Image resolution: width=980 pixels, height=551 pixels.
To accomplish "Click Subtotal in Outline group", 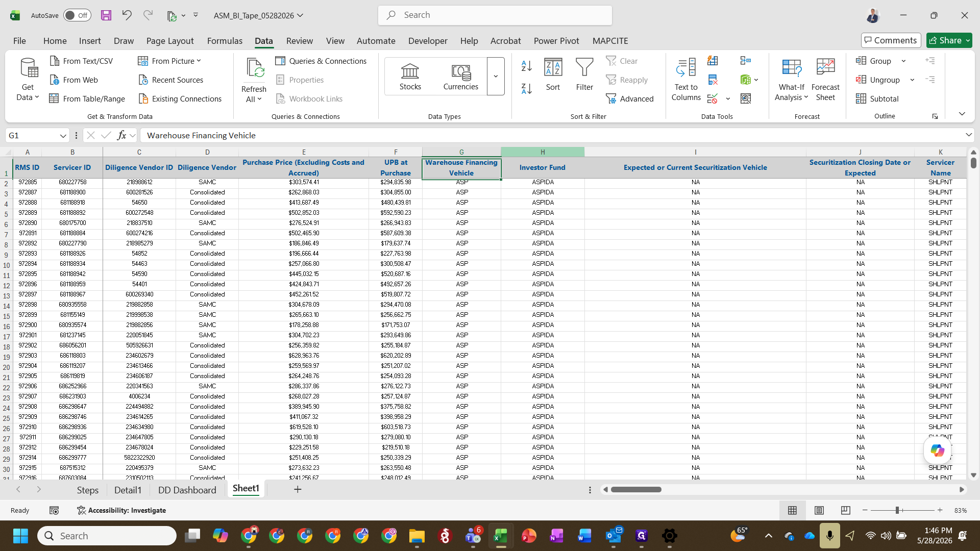I will (x=877, y=98).
